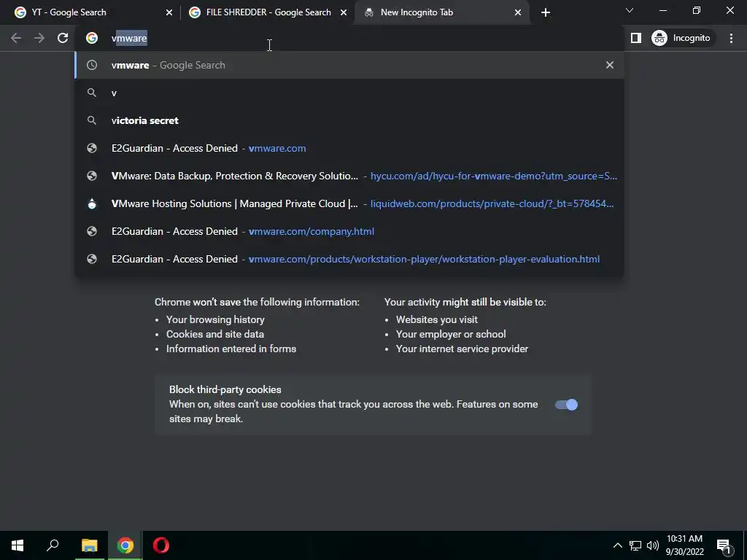
Task: Open the hycu.com VMware Data Backup suggestion
Action: click(x=349, y=176)
